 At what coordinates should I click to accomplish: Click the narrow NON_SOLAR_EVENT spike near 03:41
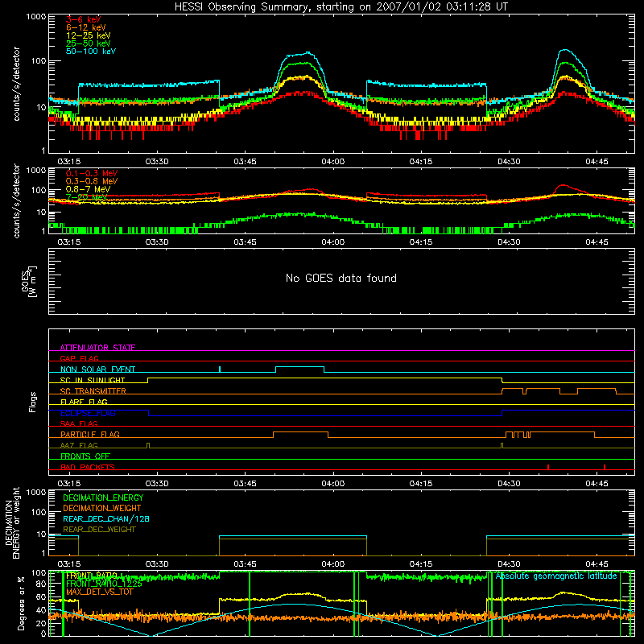tap(220, 369)
